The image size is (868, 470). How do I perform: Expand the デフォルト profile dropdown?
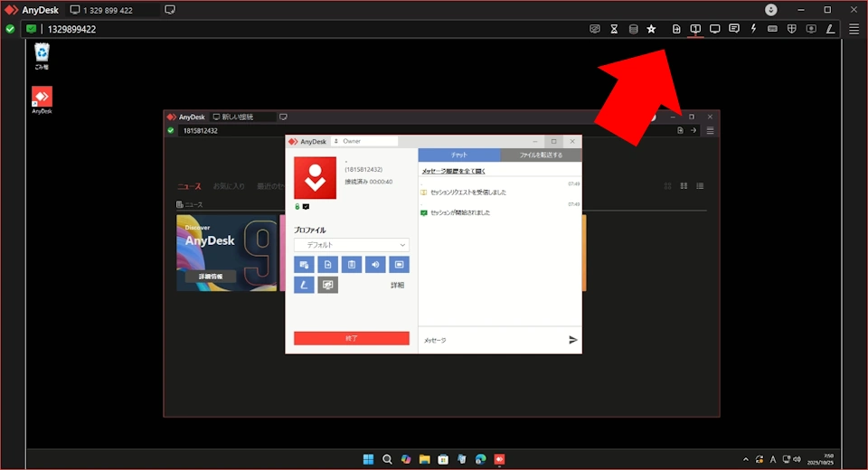point(352,245)
